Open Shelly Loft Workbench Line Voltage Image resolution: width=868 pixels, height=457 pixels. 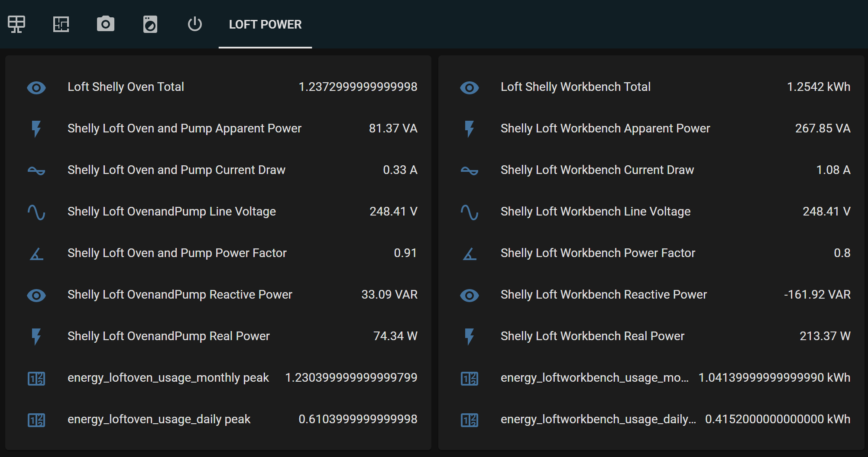596,212
